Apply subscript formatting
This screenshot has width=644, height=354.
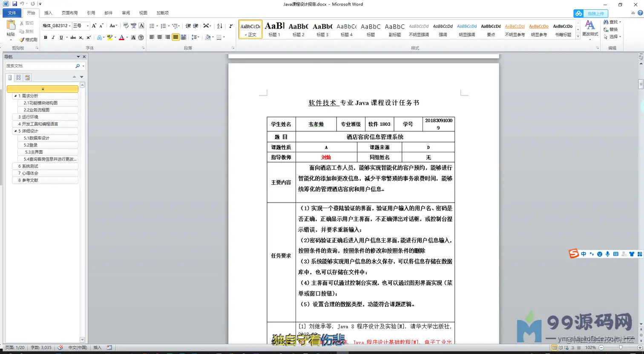point(81,38)
